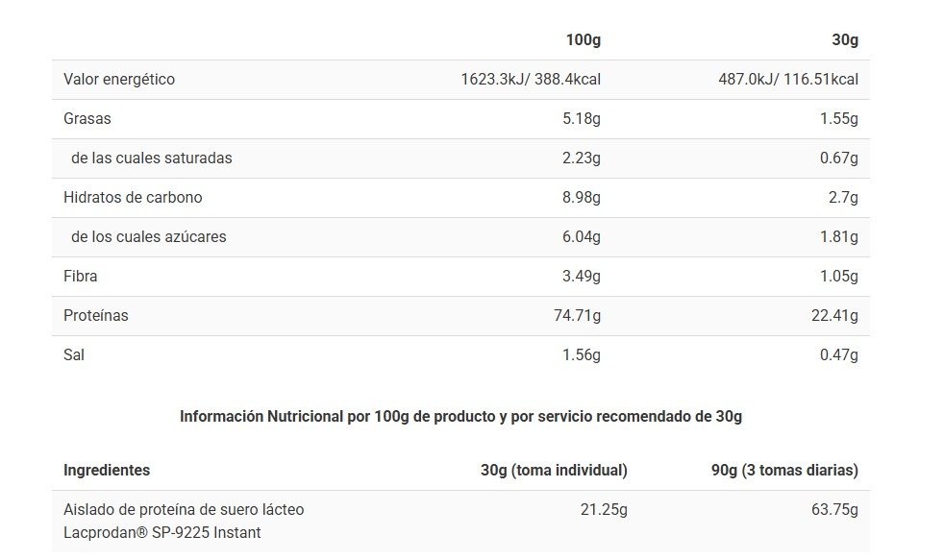Select the Valor energético row label
The width and height of the screenshot is (944, 560).
119,80
